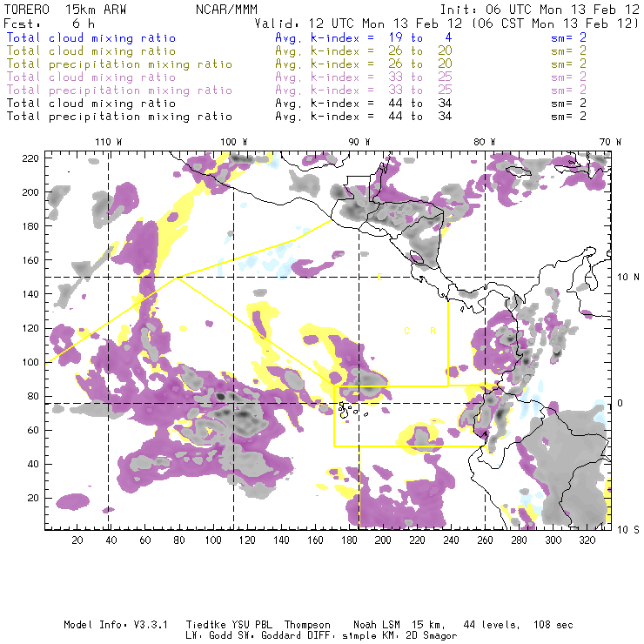The width and height of the screenshot is (644, 644).
Task: Click the 'LW: Godd' footer text
Action: coord(209,636)
